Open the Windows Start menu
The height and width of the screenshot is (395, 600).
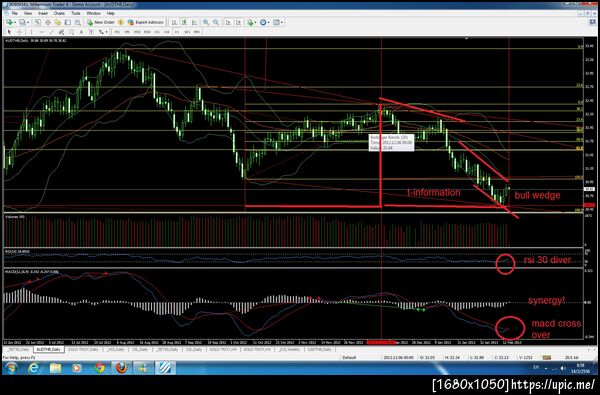(10, 368)
